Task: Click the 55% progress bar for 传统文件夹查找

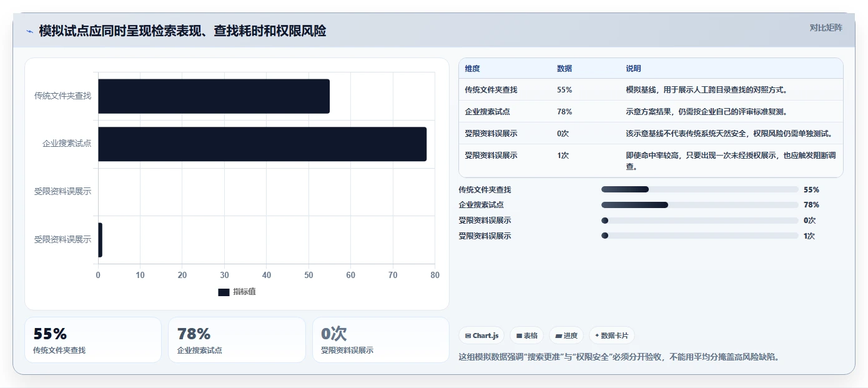Action: [x=699, y=189]
